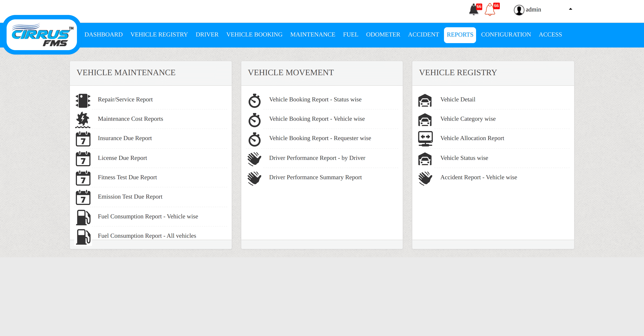Open the Vehicle Detail report link

458,99
